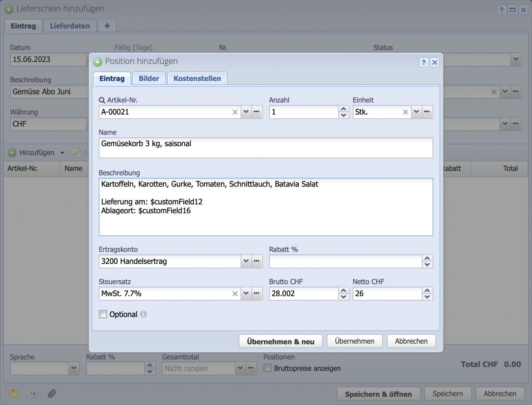Open more options for Ertragskonto
The width and height of the screenshot is (532, 405).
tap(257, 261)
